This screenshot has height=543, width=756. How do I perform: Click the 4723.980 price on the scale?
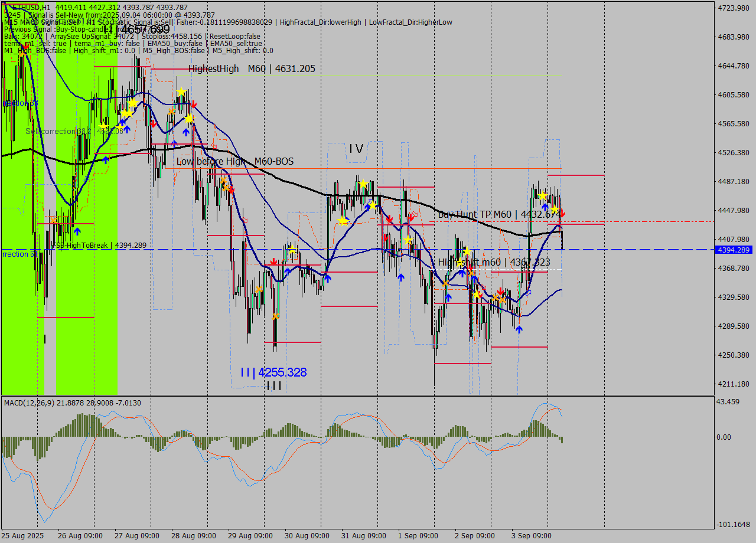pos(733,8)
